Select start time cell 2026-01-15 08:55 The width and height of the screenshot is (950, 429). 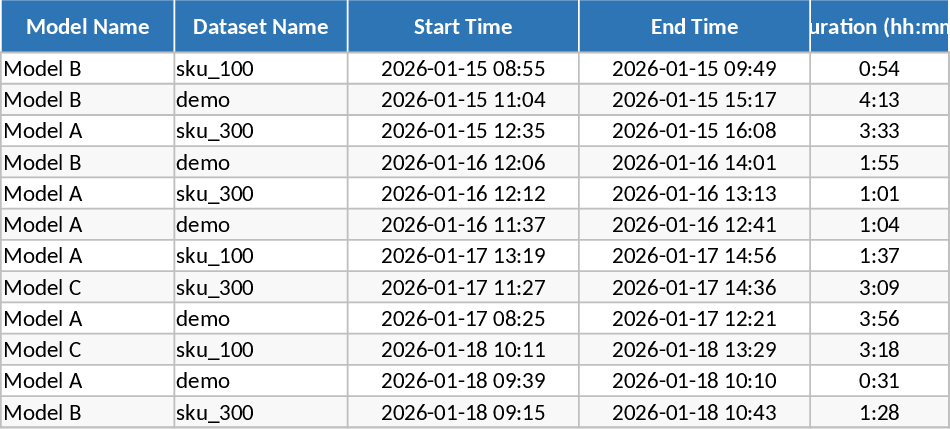click(x=463, y=68)
